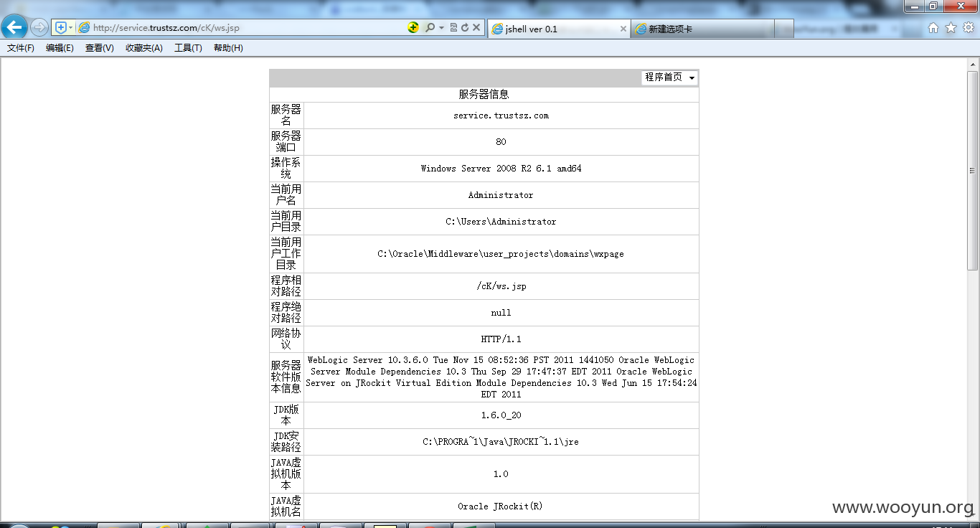Expand the dropdown arrow beside the shield icon

[x=70, y=28]
